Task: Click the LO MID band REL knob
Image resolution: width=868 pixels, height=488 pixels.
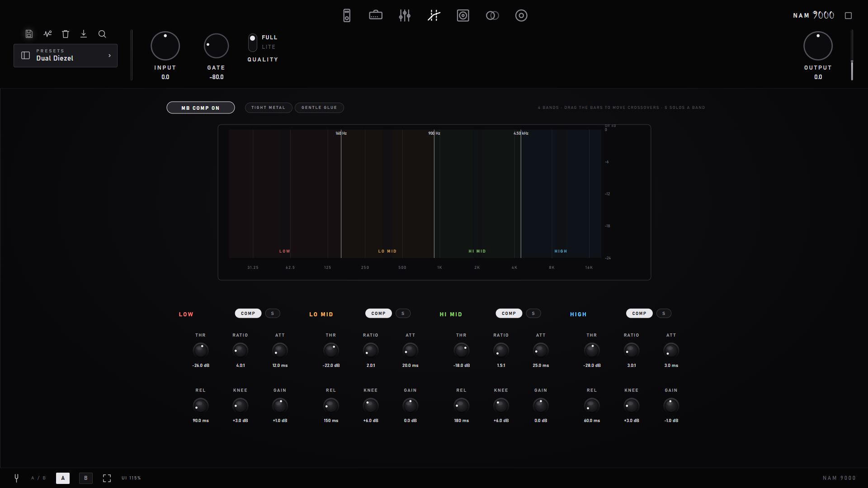Action: click(331, 405)
